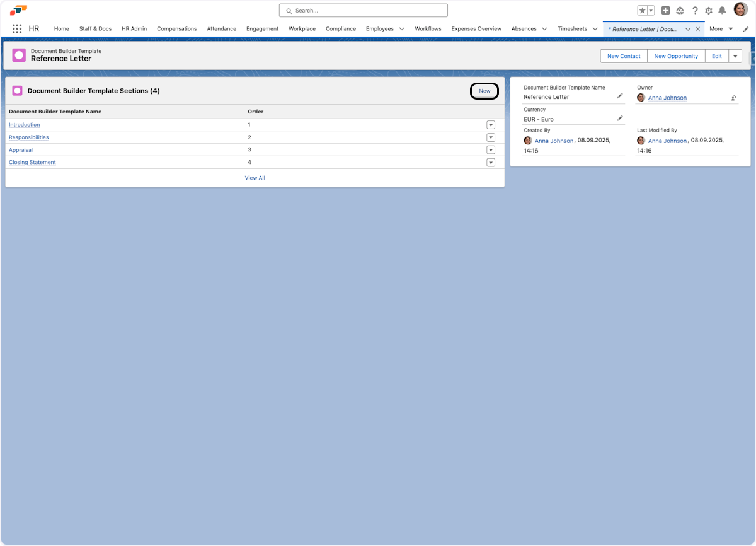Click New in Template Sections list
Screen dimensions: 756x546
coord(484,91)
